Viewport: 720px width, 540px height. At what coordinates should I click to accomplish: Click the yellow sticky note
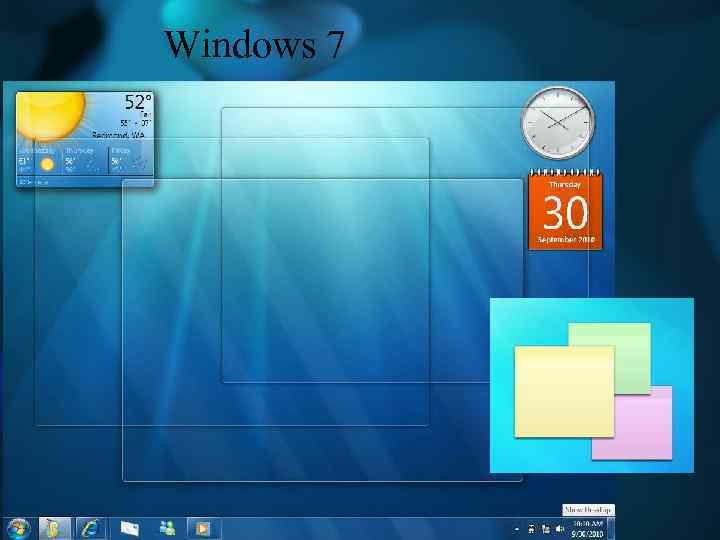click(564, 392)
